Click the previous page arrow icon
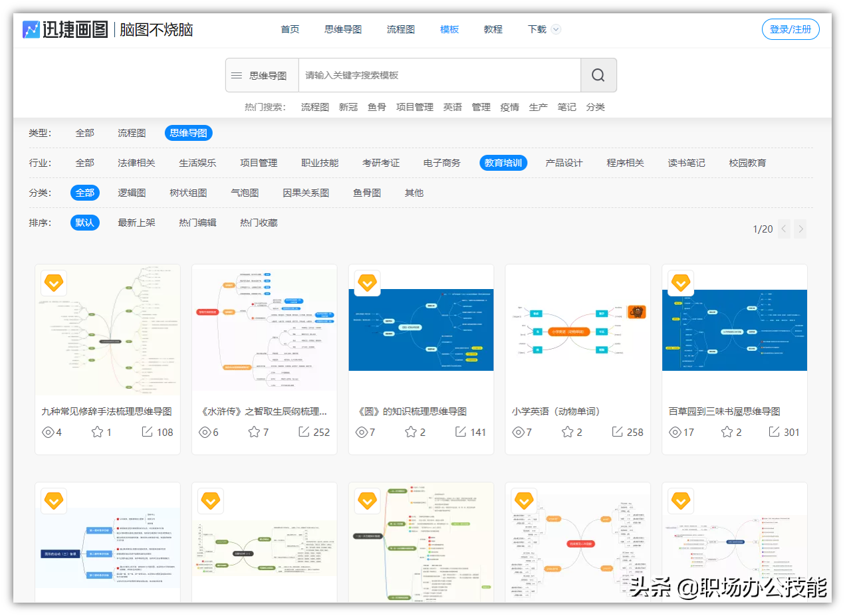This screenshot has height=616, width=845. pos(784,229)
